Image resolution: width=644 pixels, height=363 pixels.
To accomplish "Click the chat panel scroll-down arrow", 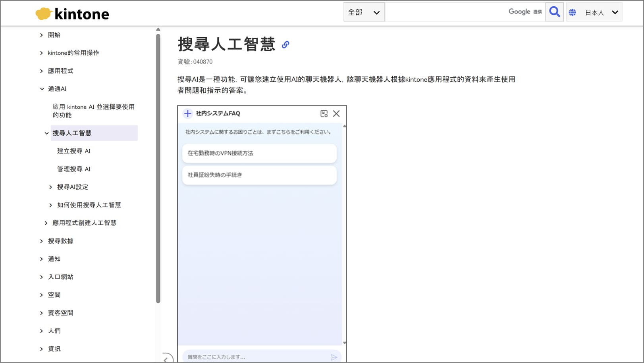I will (x=344, y=343).
